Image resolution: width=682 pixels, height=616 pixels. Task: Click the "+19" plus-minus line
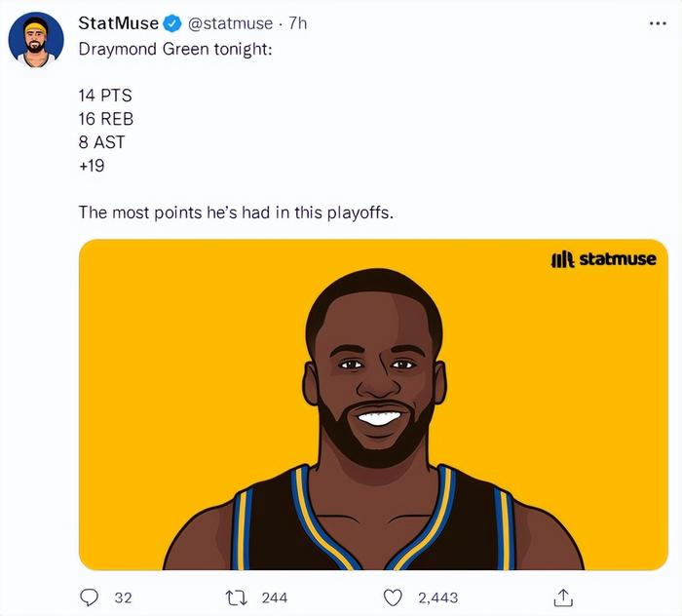92,166
